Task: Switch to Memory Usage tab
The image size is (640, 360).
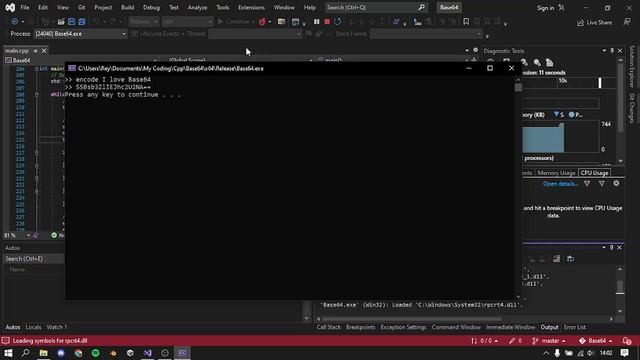Action: [x=556, y=173]
